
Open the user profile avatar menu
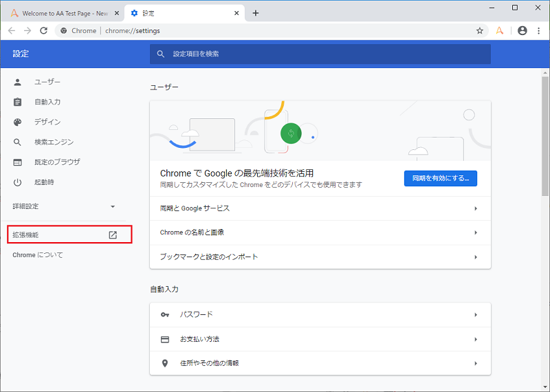click(x=522, y=31)
